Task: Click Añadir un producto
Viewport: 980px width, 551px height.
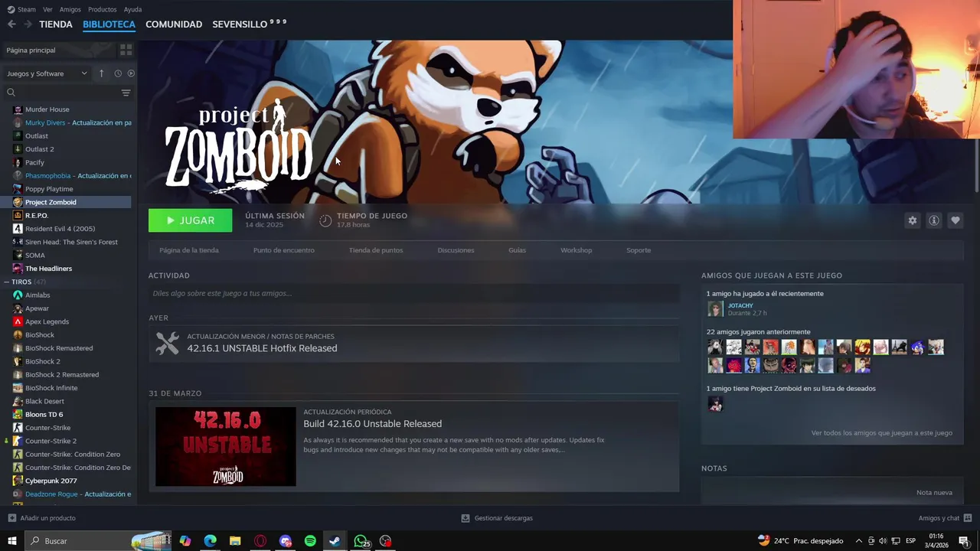Action: pyautogui.click(x=42, y=518)
